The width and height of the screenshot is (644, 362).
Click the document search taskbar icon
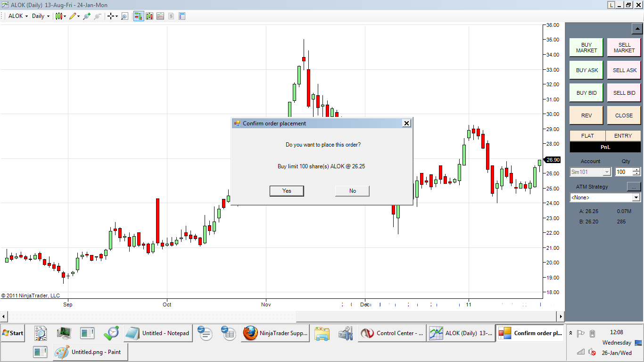point(41,333)
